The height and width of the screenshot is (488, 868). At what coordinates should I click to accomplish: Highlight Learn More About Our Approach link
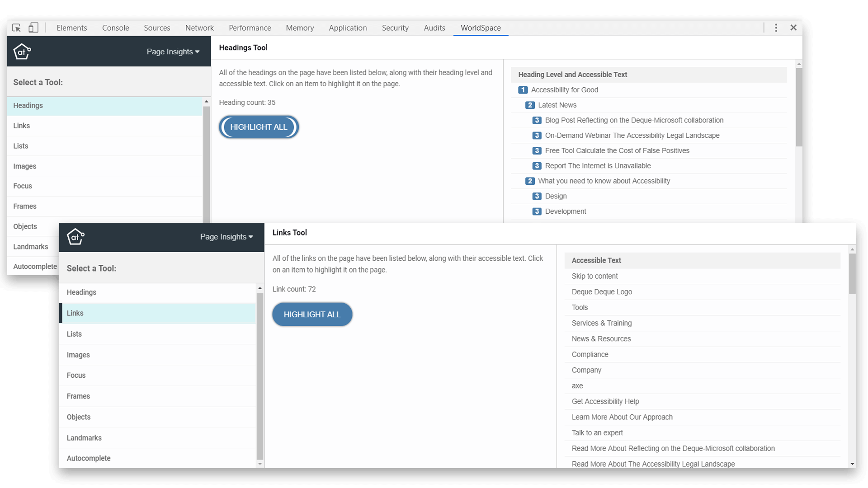click(x=702, y=417)
